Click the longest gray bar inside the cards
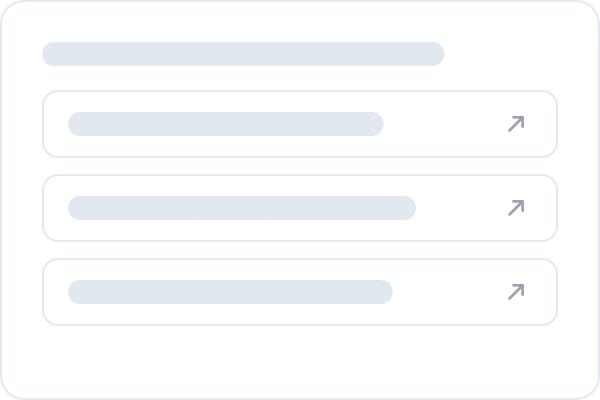This screenshot has height=400, width=600. click(241, 208)
